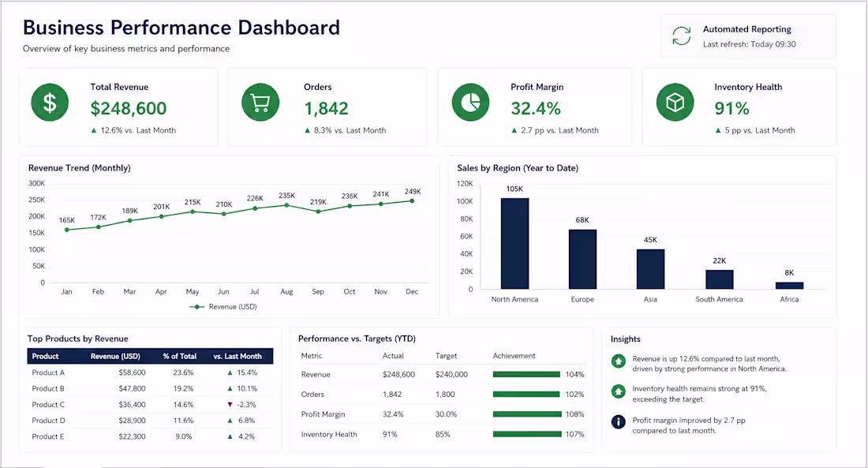Click the Aug data point labeled 235K
This screenshot has height=468, width=868.
286,205
